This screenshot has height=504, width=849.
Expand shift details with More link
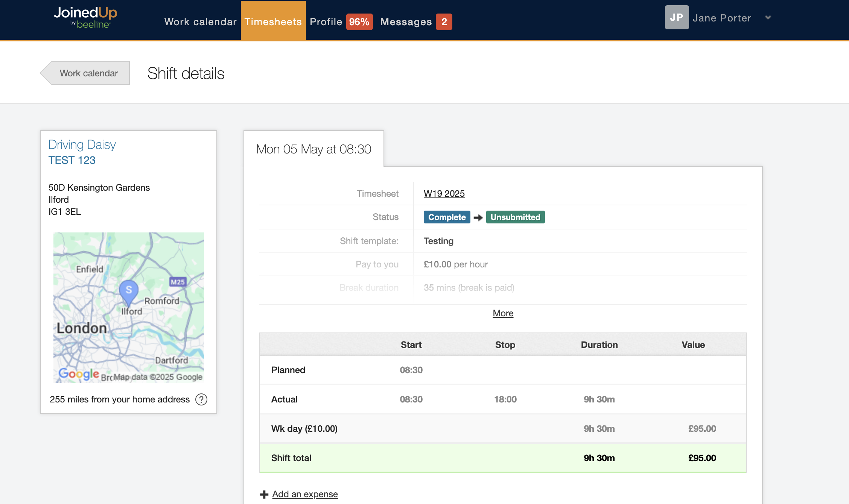click(x=503, y=313)
